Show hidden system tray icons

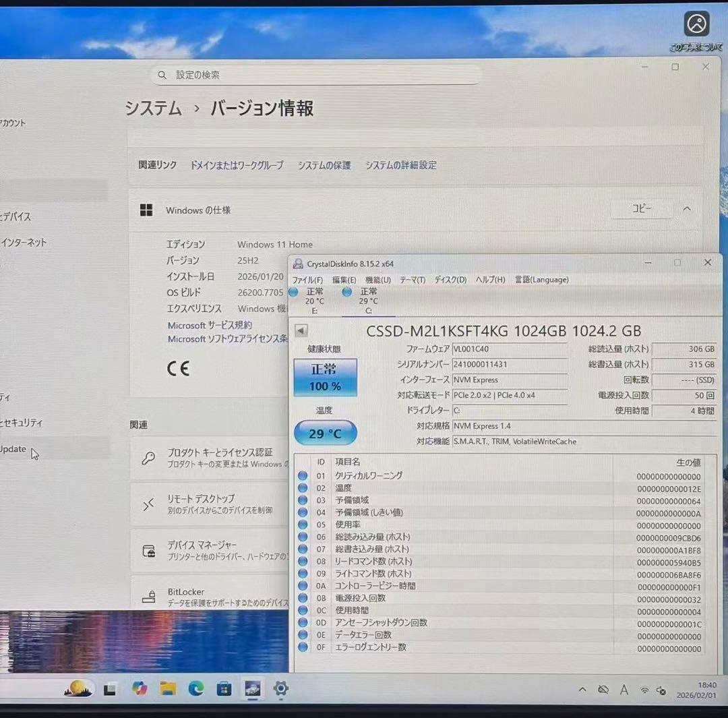coord(582,689)
